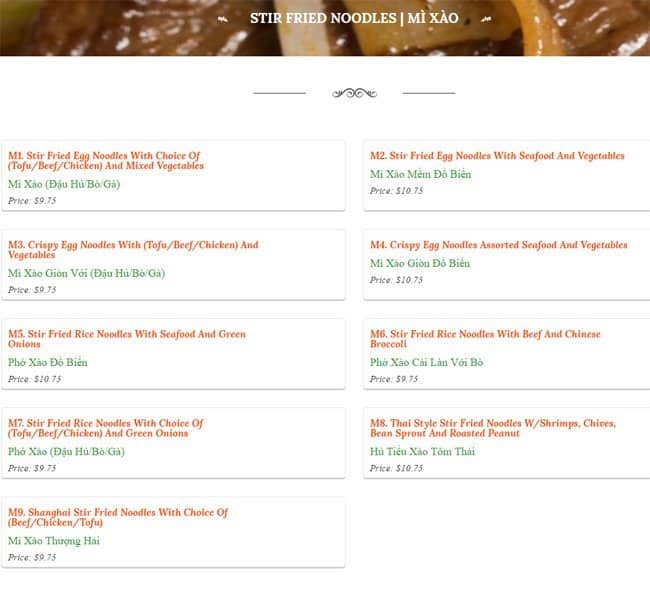
Task: Open M3 Crispy Egg Noodles with Tofu/Beef/Chicken
Action: point(133,250)
